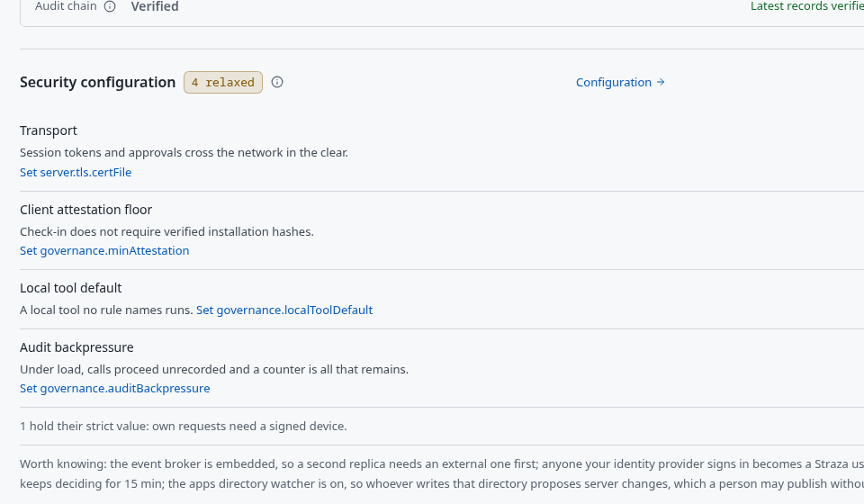864x504 pixels.
Task: Click the '1 hold their strict value' note
Action: pyautogui.click(x=184, y=427)
